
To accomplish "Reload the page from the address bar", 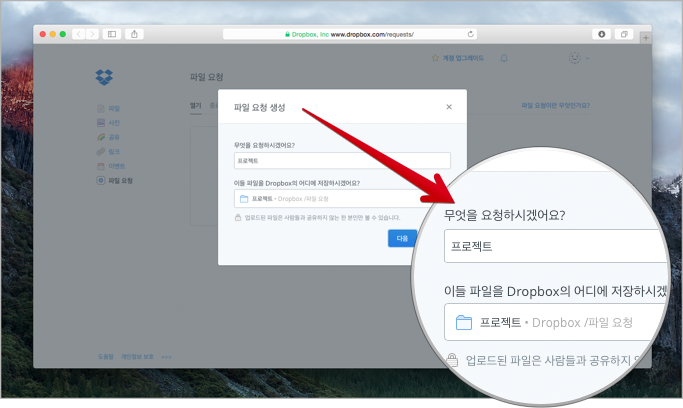I will pyautogui.click(x=470, y=34).
